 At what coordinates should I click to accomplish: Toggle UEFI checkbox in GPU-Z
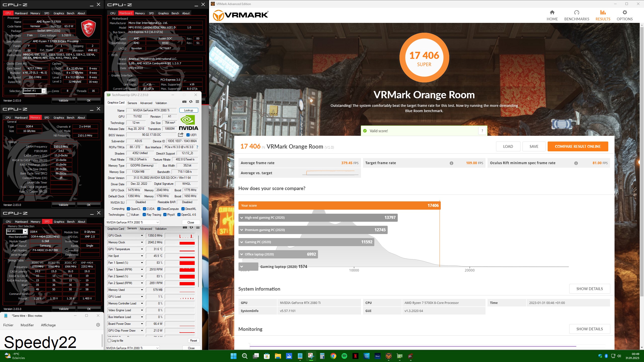tap(188, 135)
